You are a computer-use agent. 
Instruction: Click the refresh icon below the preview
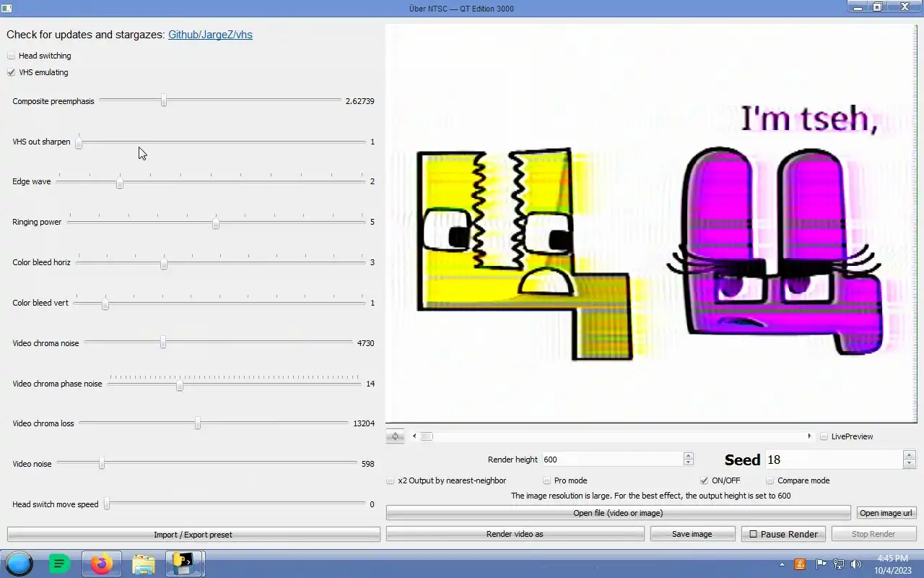pyautogui.click(x=395, y=436)
